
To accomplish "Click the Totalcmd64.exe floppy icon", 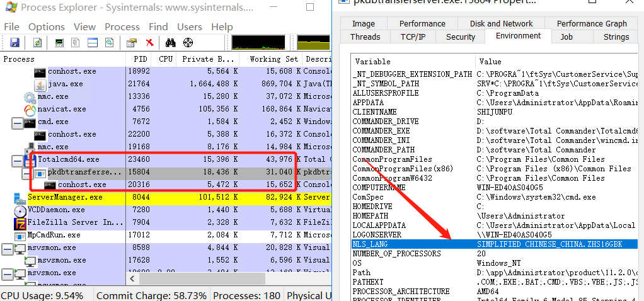I will click(x=30, y=159).
